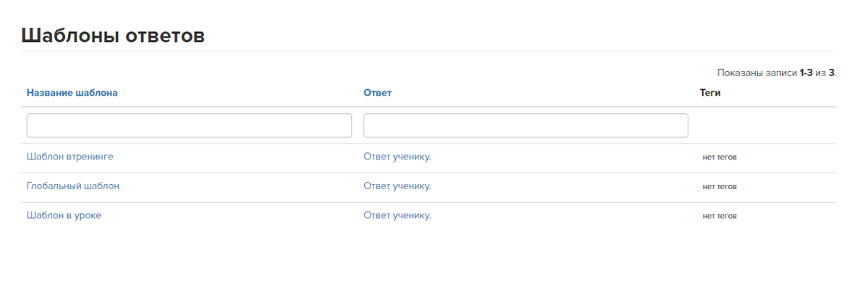Click нет тегов for Глобальный шаблон

pyautogui.click(x=720, y=187)
